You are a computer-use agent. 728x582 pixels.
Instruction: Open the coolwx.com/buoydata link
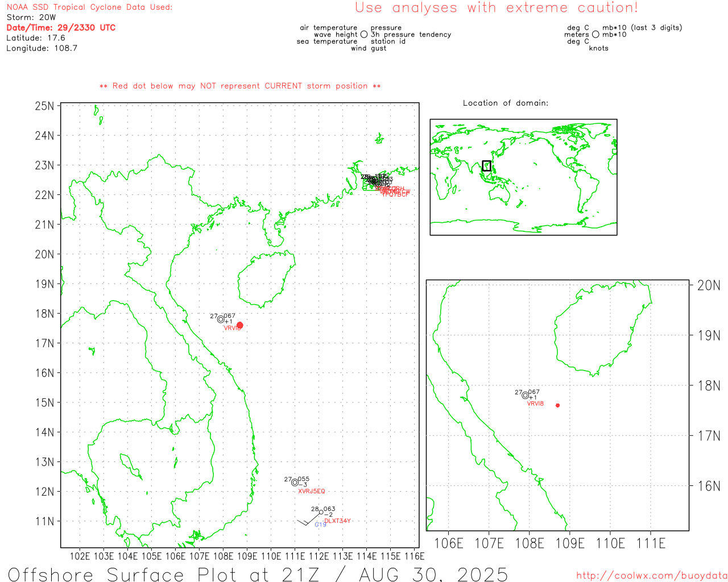coord(652,576)
